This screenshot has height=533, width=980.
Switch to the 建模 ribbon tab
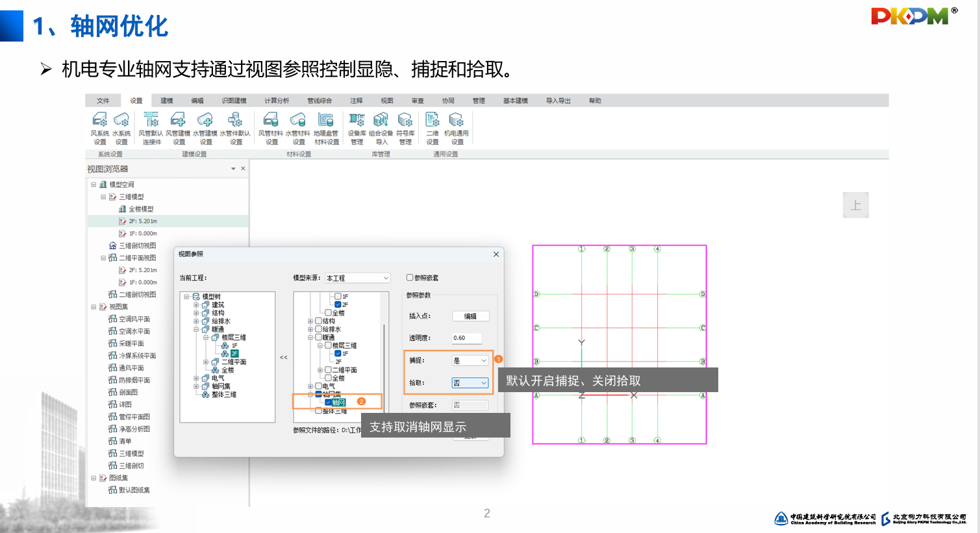point(167,101)
